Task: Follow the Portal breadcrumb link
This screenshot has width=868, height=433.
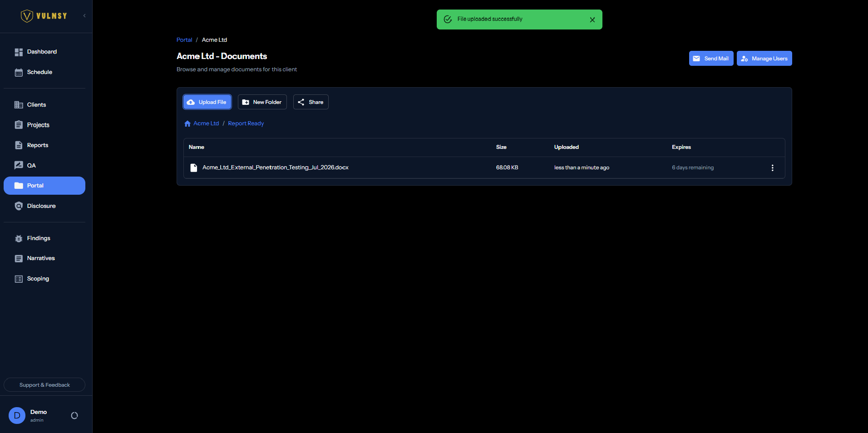Action: pyautogui.click(x=184, y=40)
